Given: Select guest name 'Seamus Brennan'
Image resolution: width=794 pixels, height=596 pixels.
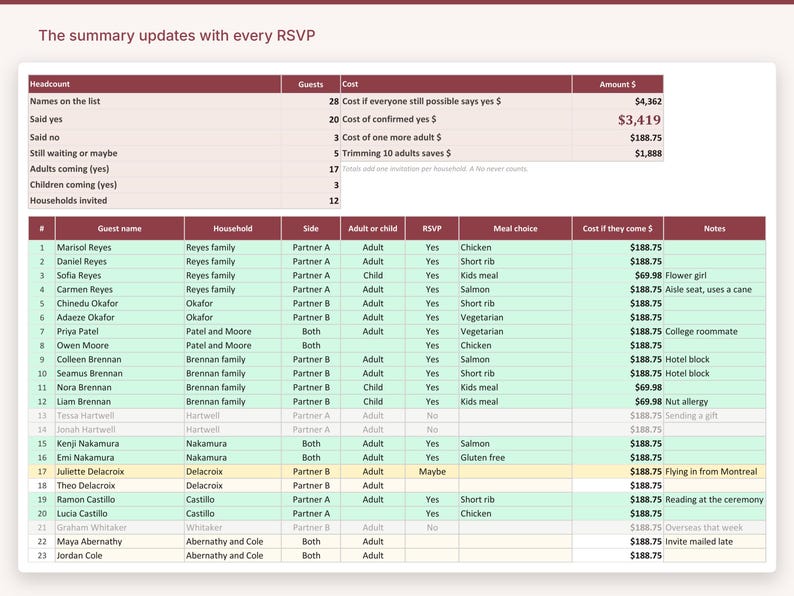Looking at the screenshot, I should 90,373.
